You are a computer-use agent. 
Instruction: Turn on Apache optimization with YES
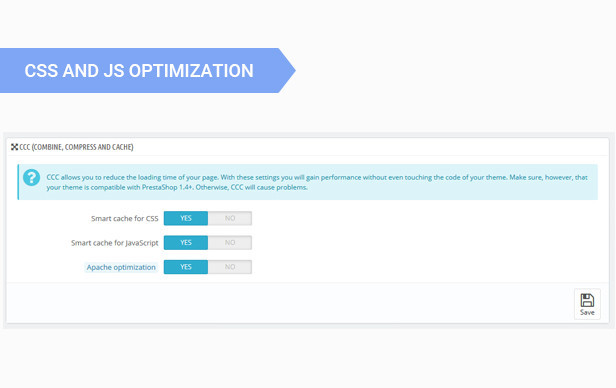click(x=186, y=267)
